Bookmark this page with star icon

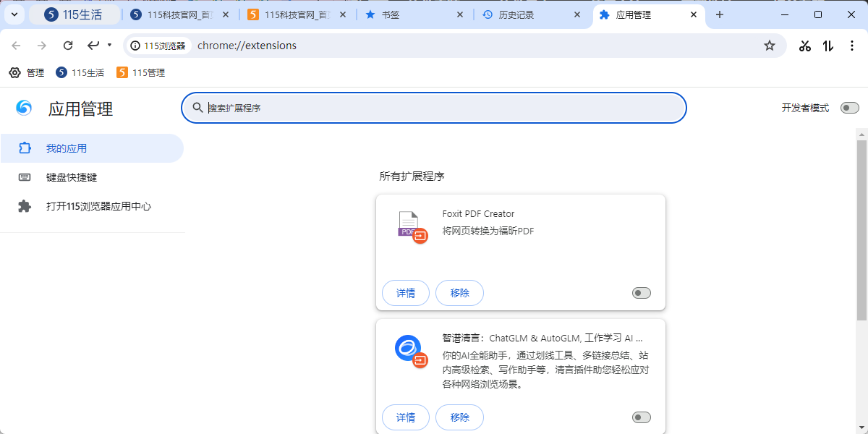770,46
